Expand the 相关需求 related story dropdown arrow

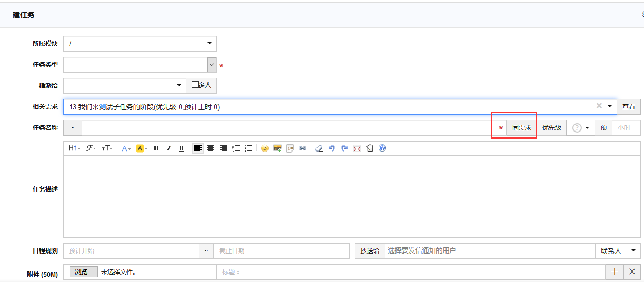610,106
